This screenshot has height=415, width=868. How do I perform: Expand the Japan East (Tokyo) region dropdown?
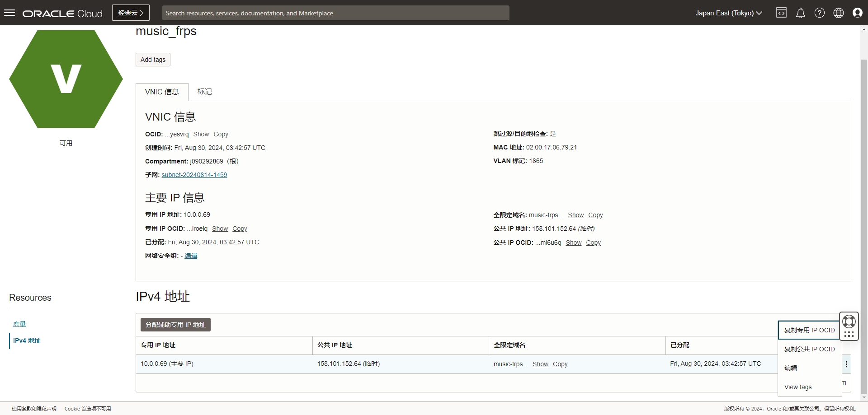coord(728,13)
